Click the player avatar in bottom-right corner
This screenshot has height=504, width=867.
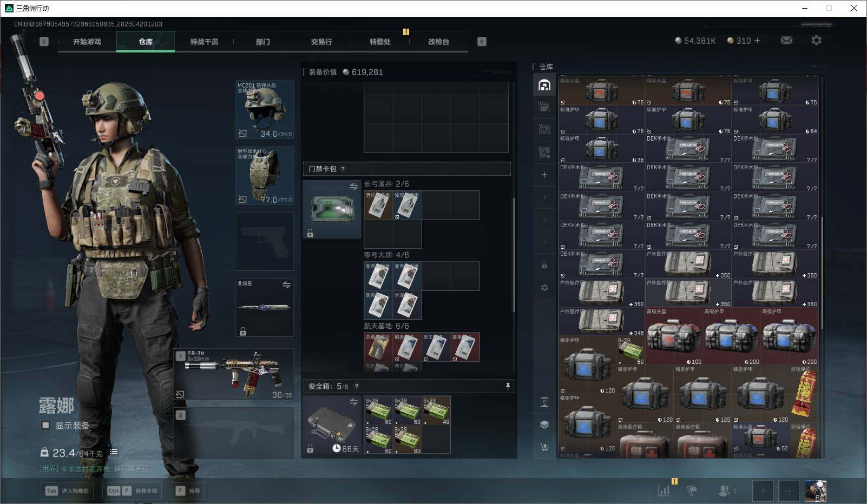coord(815,490)
